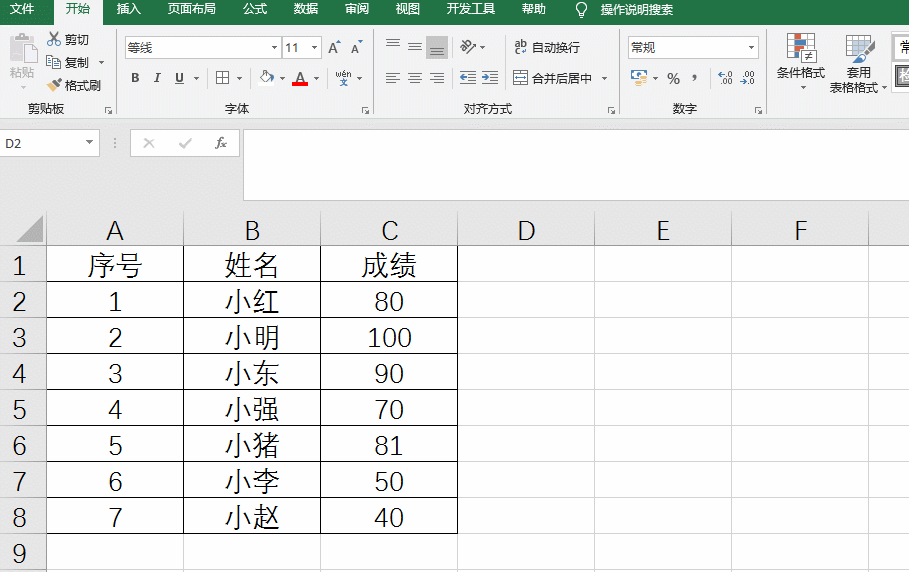909x572 pixels.
Task: Open the 文件 tab
Action: click(22, 9)
